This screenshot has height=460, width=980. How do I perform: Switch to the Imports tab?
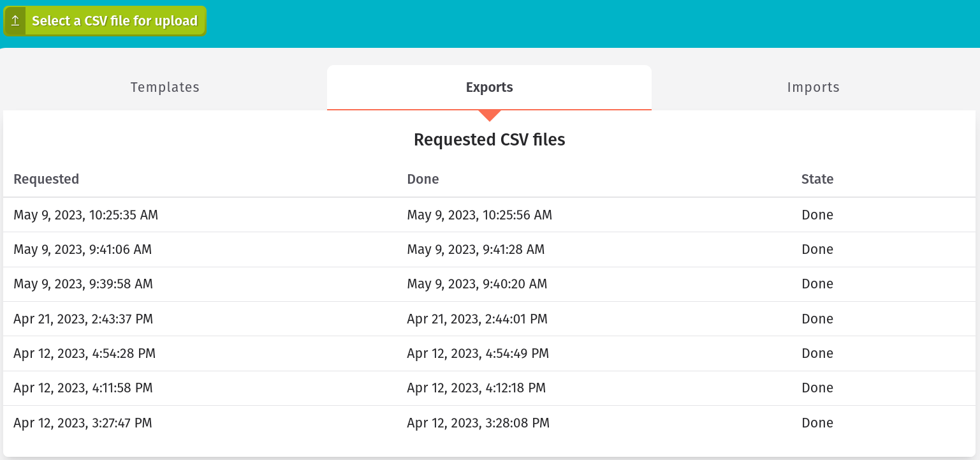[814, 87]
